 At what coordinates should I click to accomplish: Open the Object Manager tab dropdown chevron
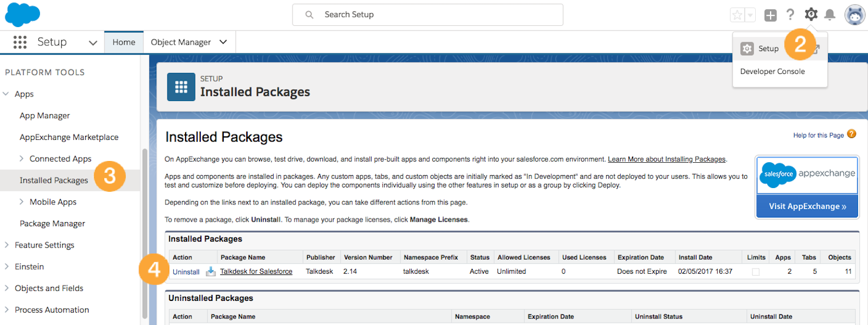223,42
